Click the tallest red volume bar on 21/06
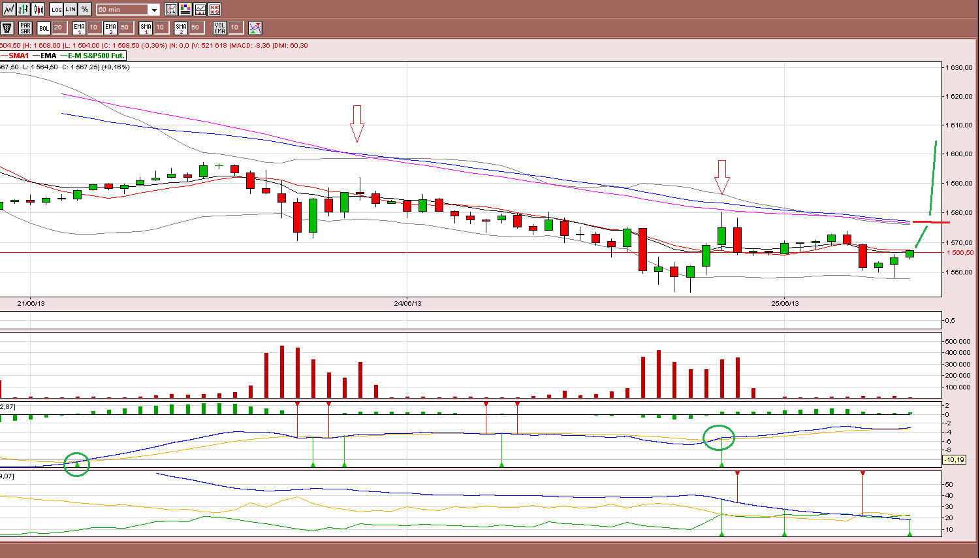The width and height of the screenshot is (980, 558). tap(282, 372)
